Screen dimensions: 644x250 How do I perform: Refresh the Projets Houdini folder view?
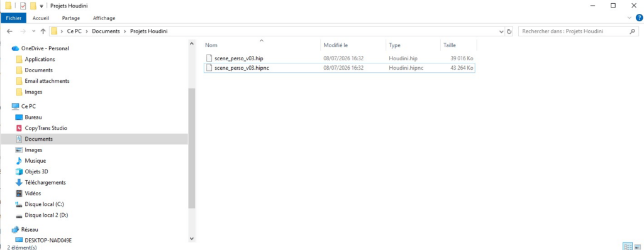pyautogui.click(x=509, y=31)
